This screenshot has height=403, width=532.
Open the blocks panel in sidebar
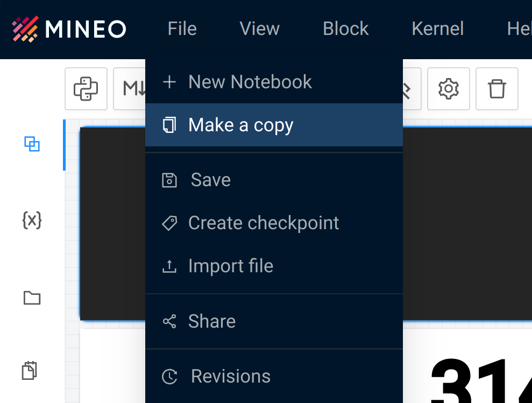tap(32, 144)
